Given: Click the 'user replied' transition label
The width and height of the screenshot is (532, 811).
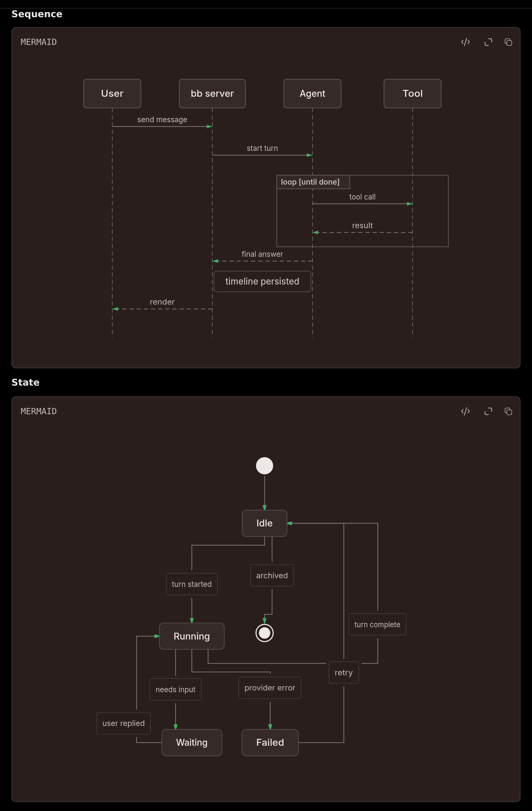Looking at the screenshot, I should pyautogui.click(x=124, y=723).
